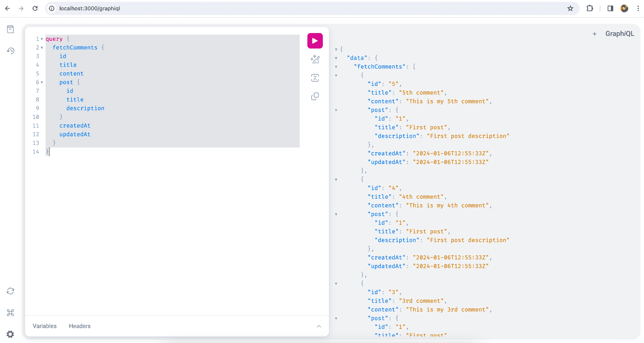The image size is (644, 343).
Task: Add a new GraphiQL tab with the plus button
Action: pyautogui.click(x=595, y=33)
